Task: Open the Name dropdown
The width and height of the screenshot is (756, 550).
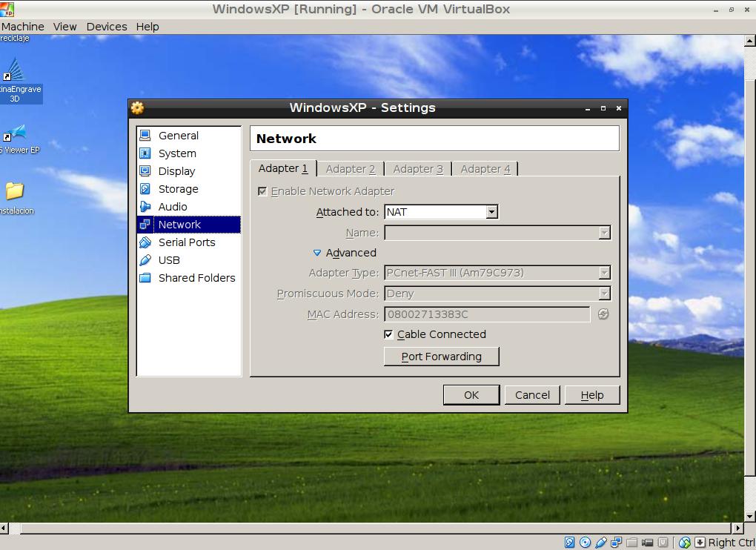Action: point(497,233)
